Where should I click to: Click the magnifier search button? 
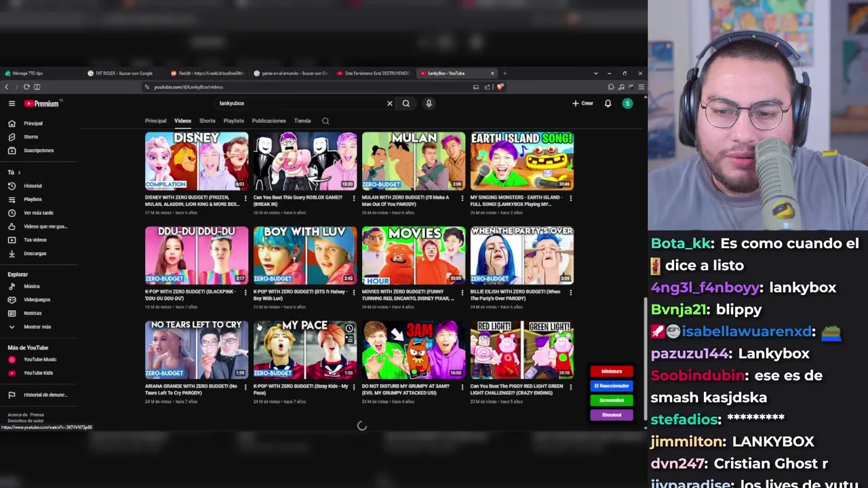pyautogui.click(x=406, y=104)
